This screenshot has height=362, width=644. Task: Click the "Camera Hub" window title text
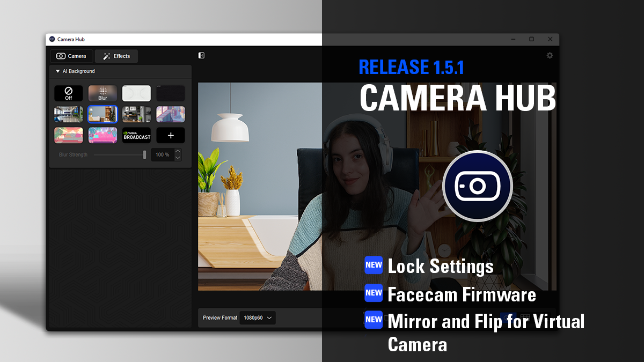[x=71, y=39]
